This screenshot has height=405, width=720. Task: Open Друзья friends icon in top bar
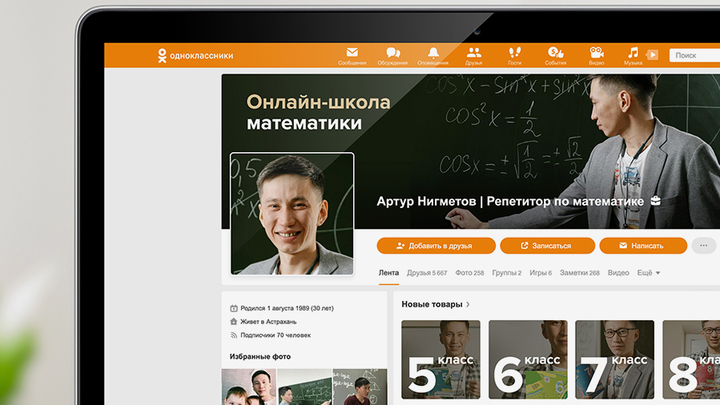click(x=474, y=53)
